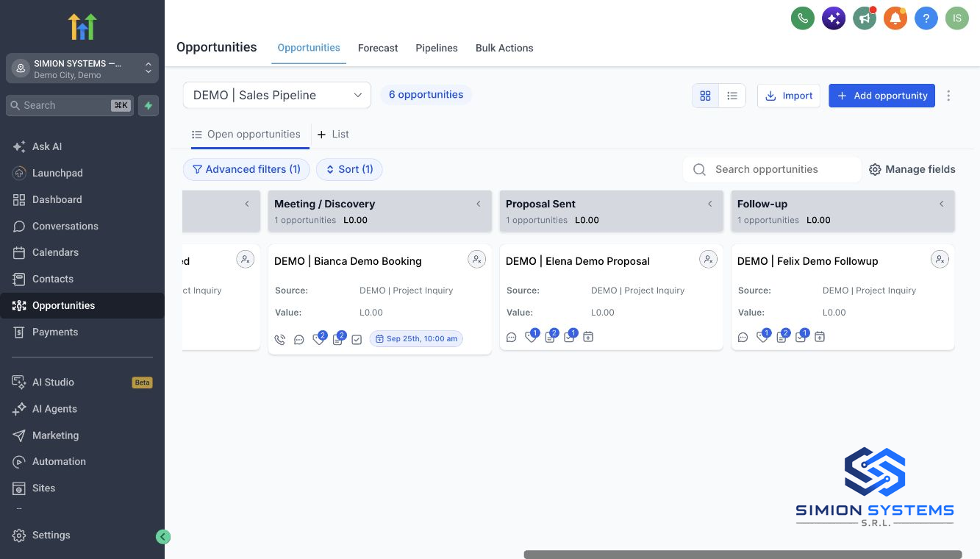The image size is (980, 559).
Task: Click the Search opportunities field
Action: tap(772, 169)
